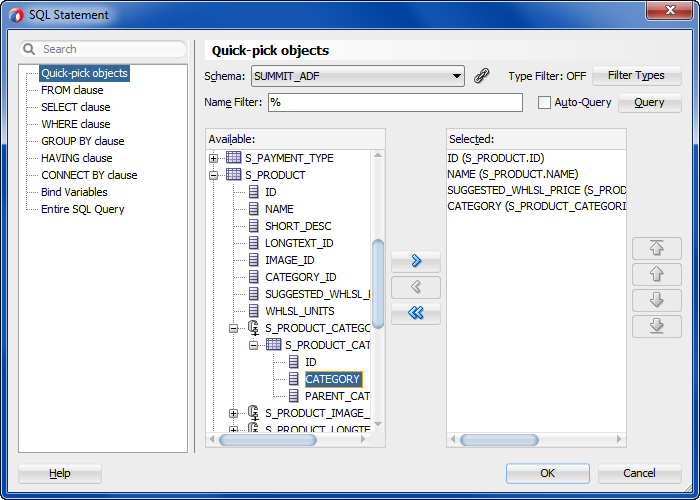Click the S_PAYMENT_TYPE table icon
700x500 pixels.
[x=233, y=158]
